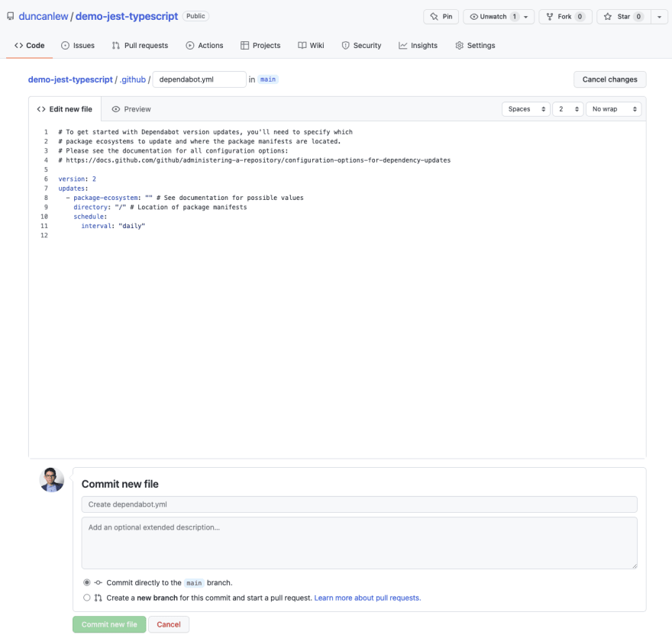This screenshot has width=672, height=638.
Task: Click the Fork icon
Action: click(549, 17)
